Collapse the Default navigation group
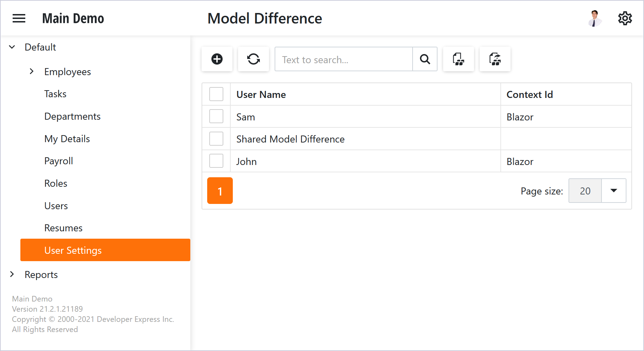This screenshot has width=644, height=351. tap(12, 47)
